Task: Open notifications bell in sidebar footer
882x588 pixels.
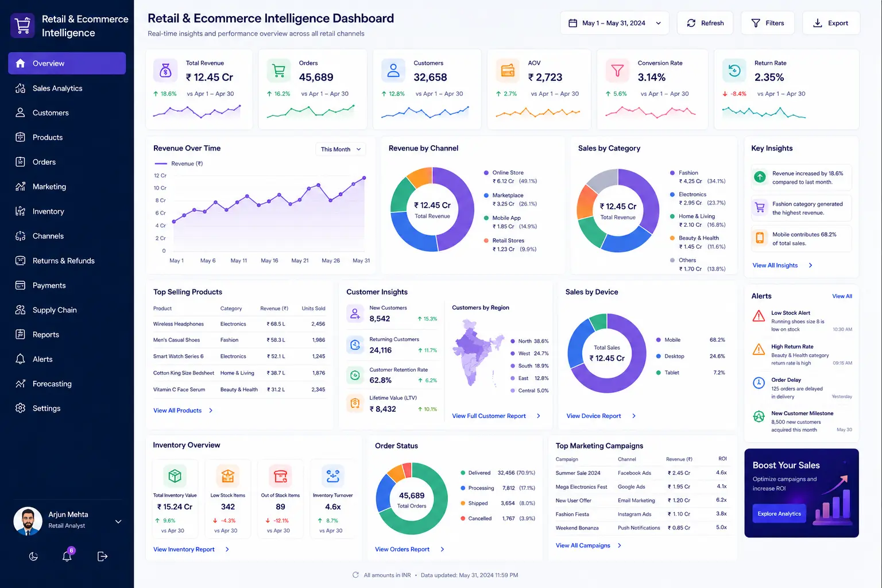Action: tap(67, 556)
